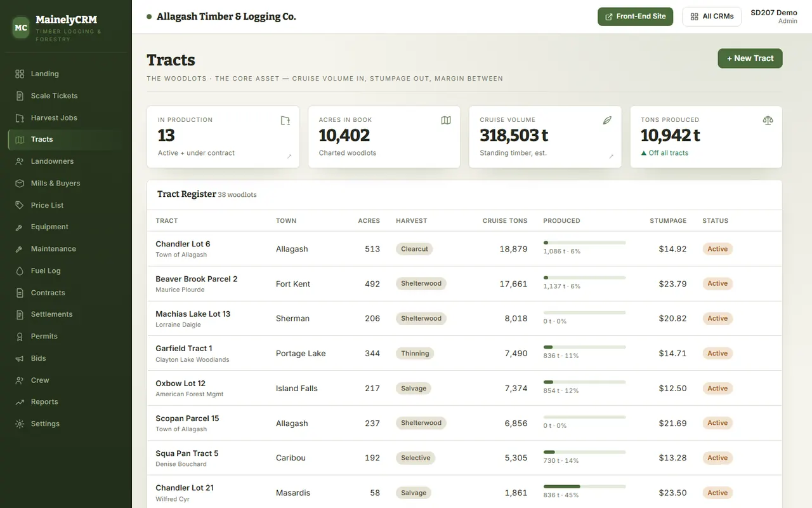Click the Scopan Parcel 15 name
The width and height of the screenshot is (812, 508).
(187, 418)
